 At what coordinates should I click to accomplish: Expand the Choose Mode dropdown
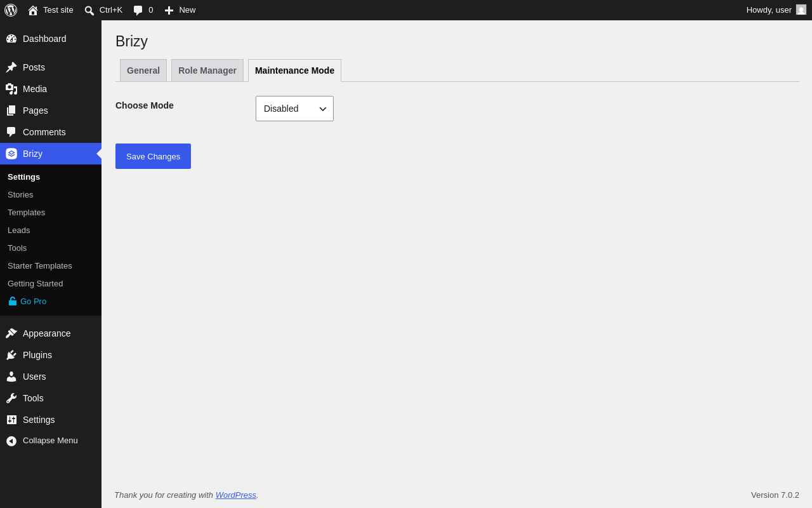pyautogui.click(x=294, y=109)
